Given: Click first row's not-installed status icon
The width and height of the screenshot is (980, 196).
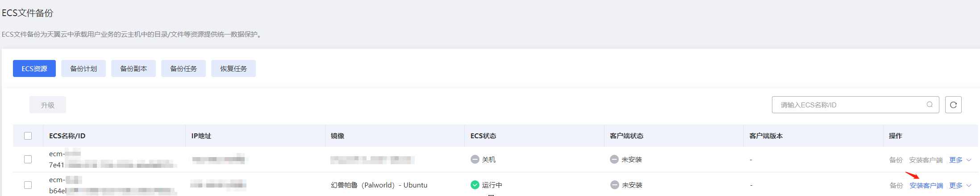Looking at the screenshot, I should (x=614, y=159).
